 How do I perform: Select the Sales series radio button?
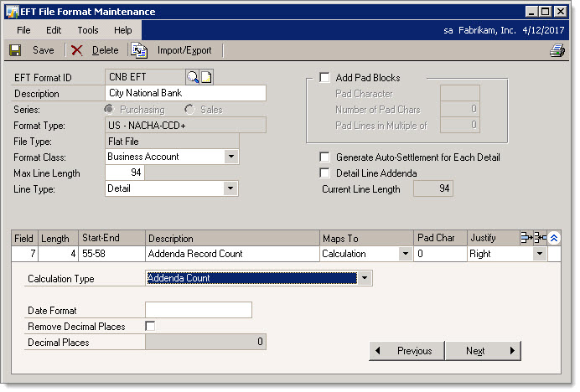189,110
